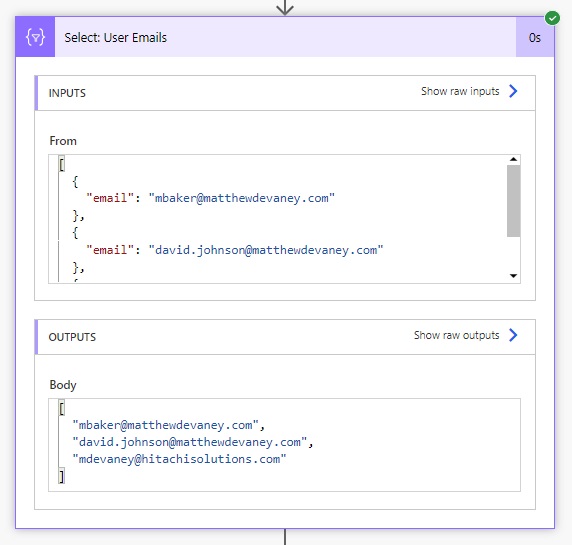This screenshot has width=572, height=545.
Task: Click the 0s duration badge
Action: 535,38
